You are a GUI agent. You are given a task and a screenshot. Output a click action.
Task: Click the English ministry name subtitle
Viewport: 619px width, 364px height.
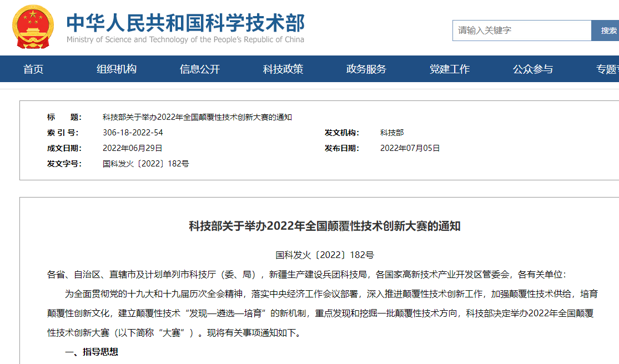tap(185, 40)
